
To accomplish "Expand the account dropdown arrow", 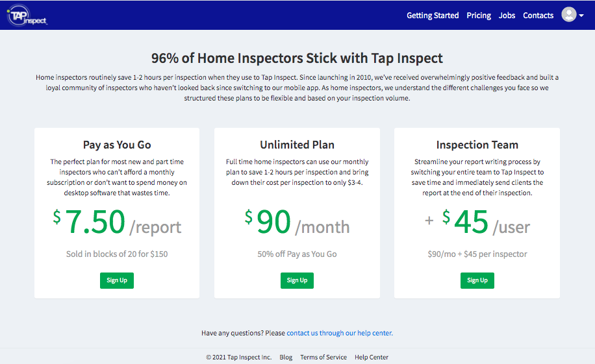I will click(x=581, y=16).
